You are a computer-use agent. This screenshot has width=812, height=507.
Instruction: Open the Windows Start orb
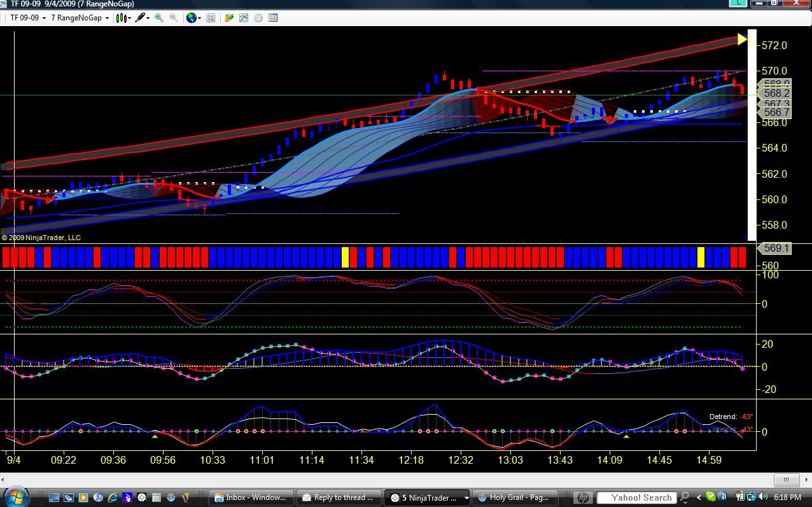tap(17, 497)
